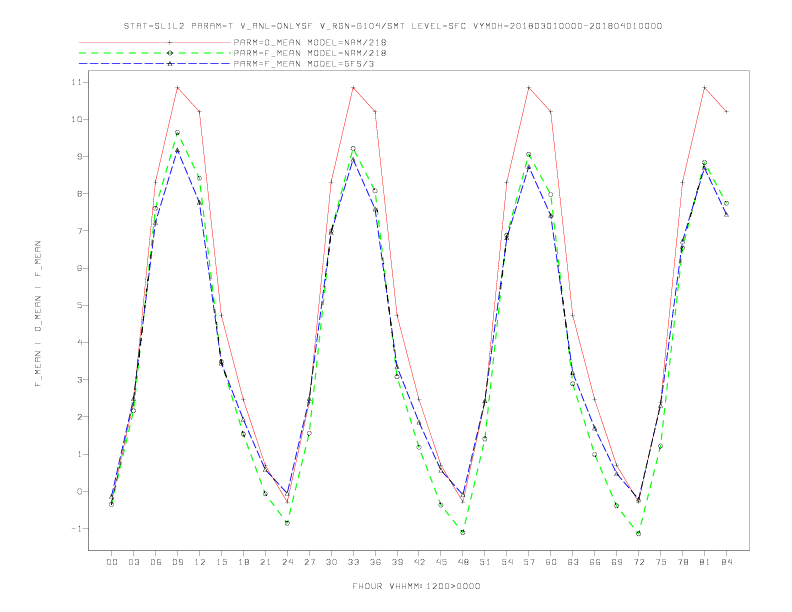
Task: Click y-axis tick label 7
Action: pyautogui.click(x=81, y=231)
